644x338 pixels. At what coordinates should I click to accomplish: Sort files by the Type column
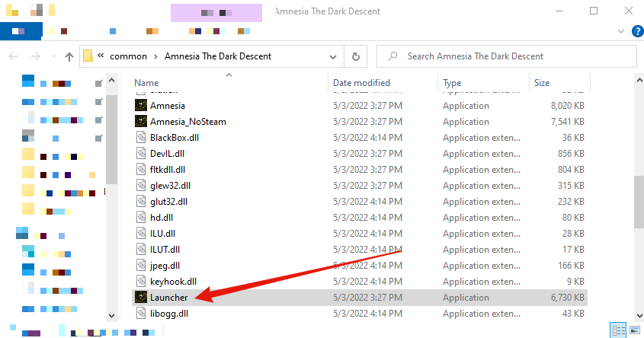(x=452, y=83)
